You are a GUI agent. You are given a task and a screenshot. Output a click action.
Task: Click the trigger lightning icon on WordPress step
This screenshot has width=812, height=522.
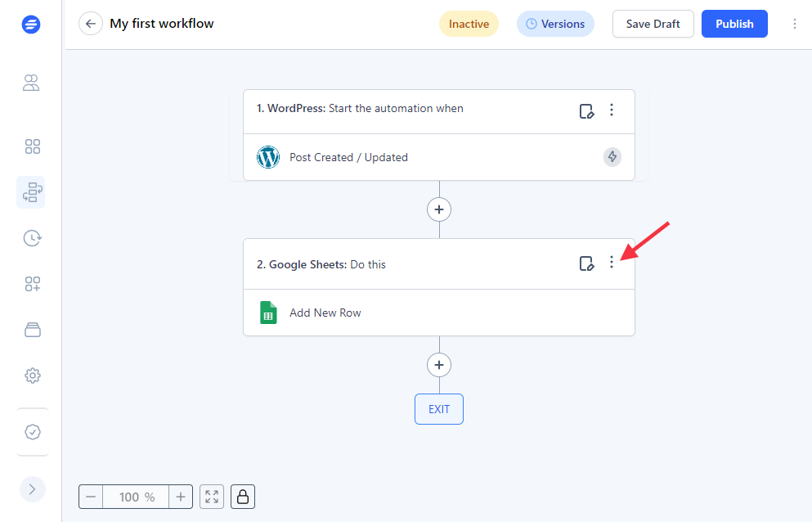tap(612, 157)
